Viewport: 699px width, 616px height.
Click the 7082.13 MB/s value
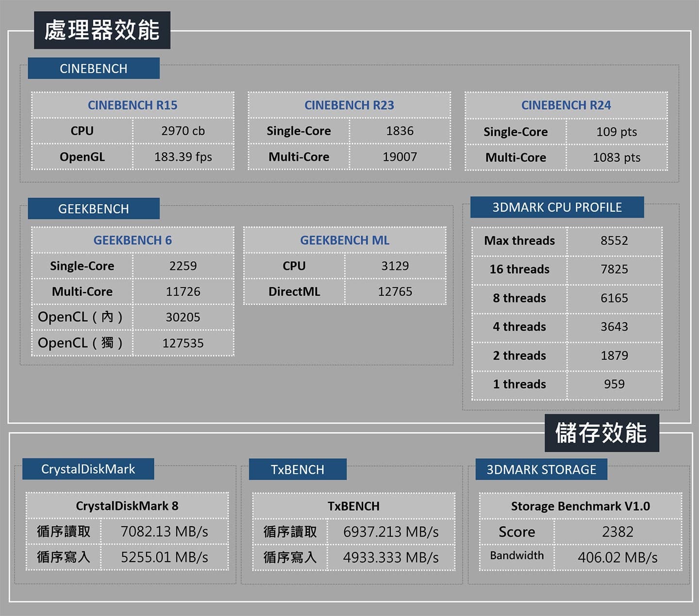164,532
